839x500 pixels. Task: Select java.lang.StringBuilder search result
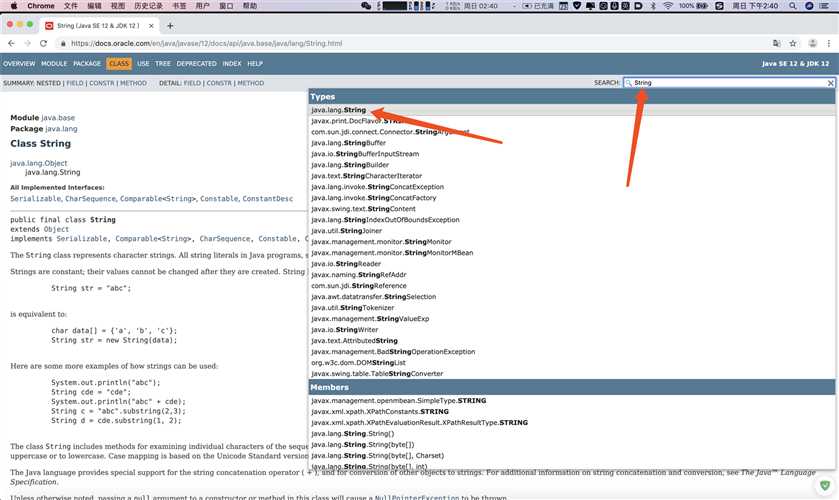click(572, 165)
